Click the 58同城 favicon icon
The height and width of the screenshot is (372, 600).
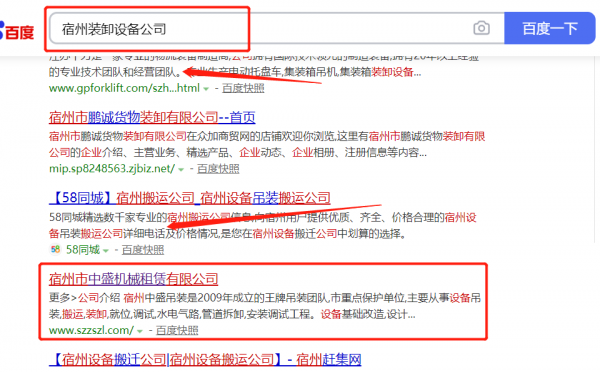[55, 250]
